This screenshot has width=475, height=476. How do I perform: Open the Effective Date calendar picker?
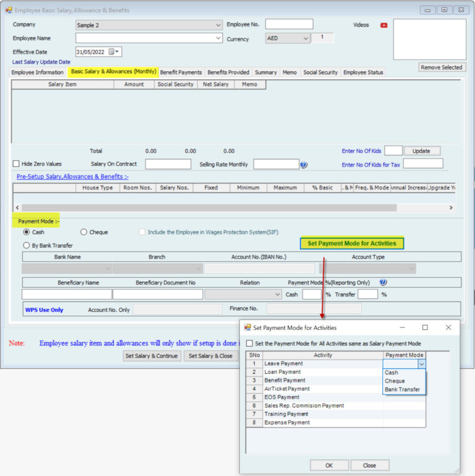pyautogui.click(x=116, y=52)
